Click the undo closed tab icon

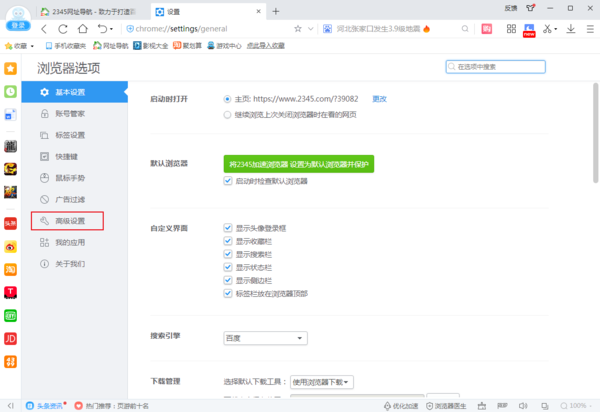pyautogui.click(x=102, y=29)
